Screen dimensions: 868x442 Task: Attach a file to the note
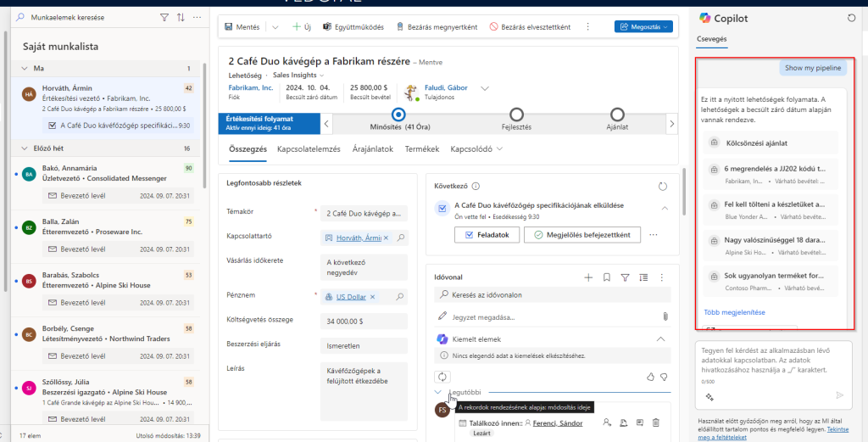pyautogui.click(x=665, y=316)
